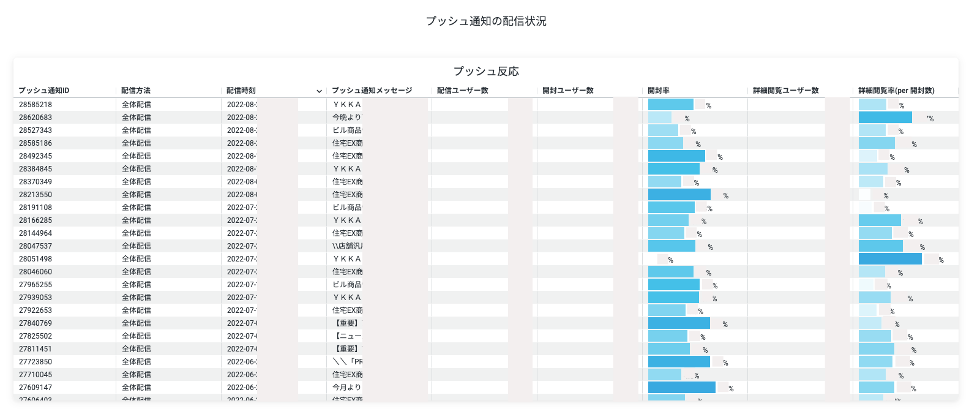
Task: Click 詳細閲覧率(per 開封数) column header
Action: 896,91
